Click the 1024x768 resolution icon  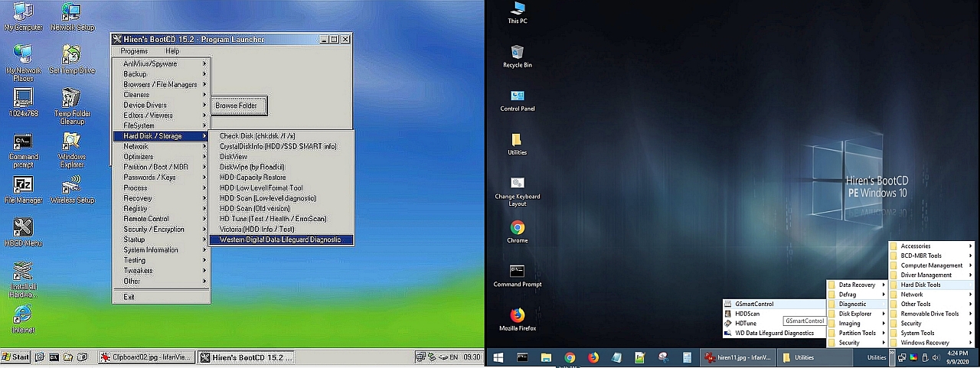click(x=23, y=103)
